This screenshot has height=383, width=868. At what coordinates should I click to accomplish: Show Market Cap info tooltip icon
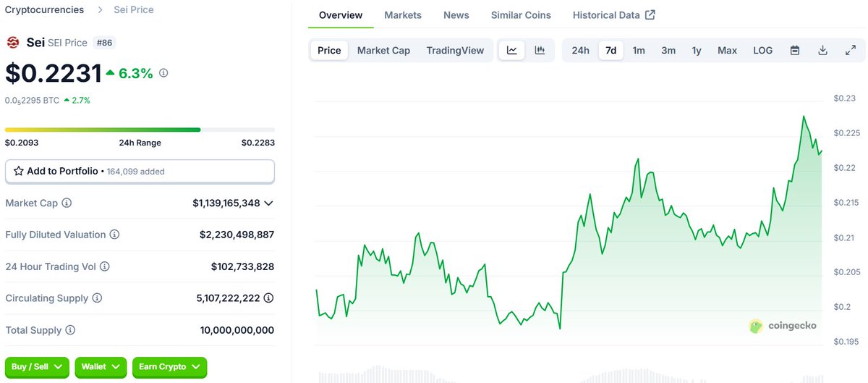point(67,203)
